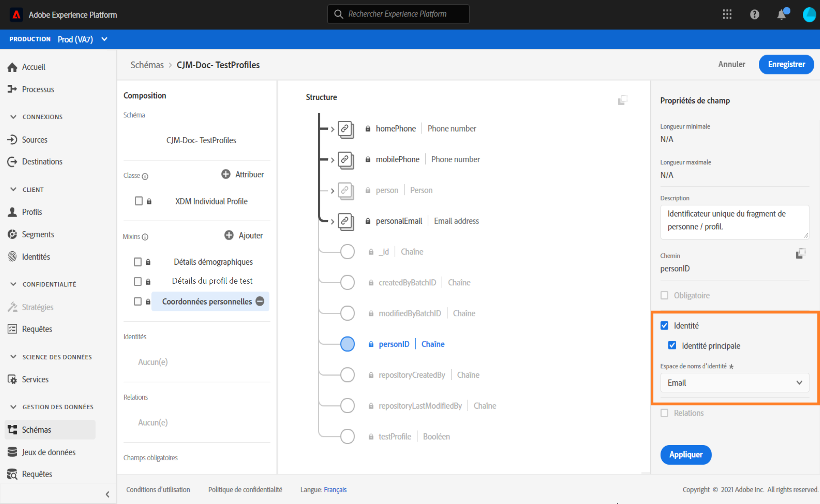Click the help question mark icon
Screen dimensions: 820x504
coord(754,14)
